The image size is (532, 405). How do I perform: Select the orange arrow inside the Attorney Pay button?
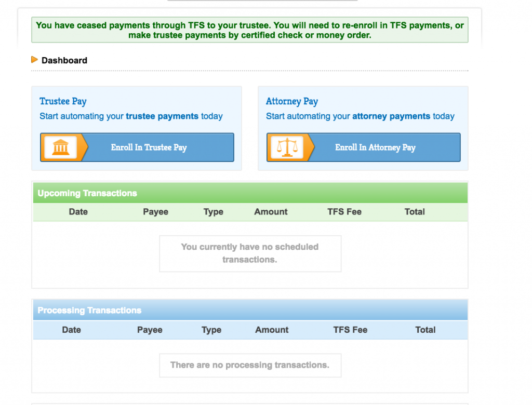[309, 147]
